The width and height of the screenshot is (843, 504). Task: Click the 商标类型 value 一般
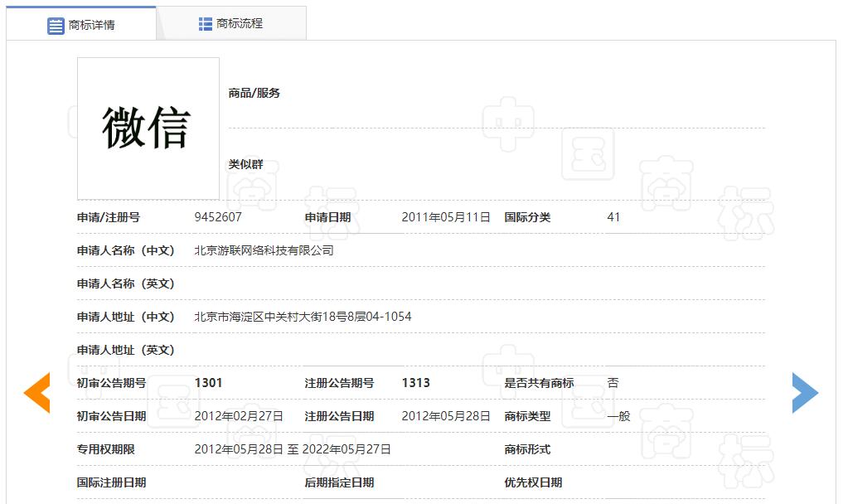point(618,416)
